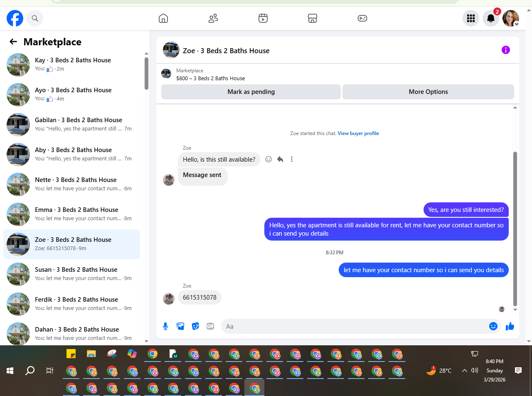Open the conversation with Gabilan
Viewport: 532px width, 396px height.
pos(71,125)
